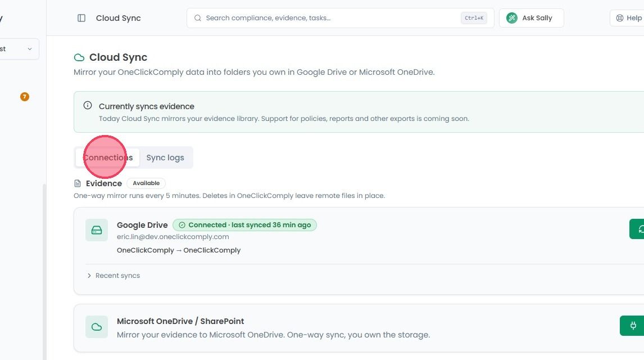The image size is (644, 360).
Task: Click the Connected last synced status badge
Action: (x=245, y=225)
